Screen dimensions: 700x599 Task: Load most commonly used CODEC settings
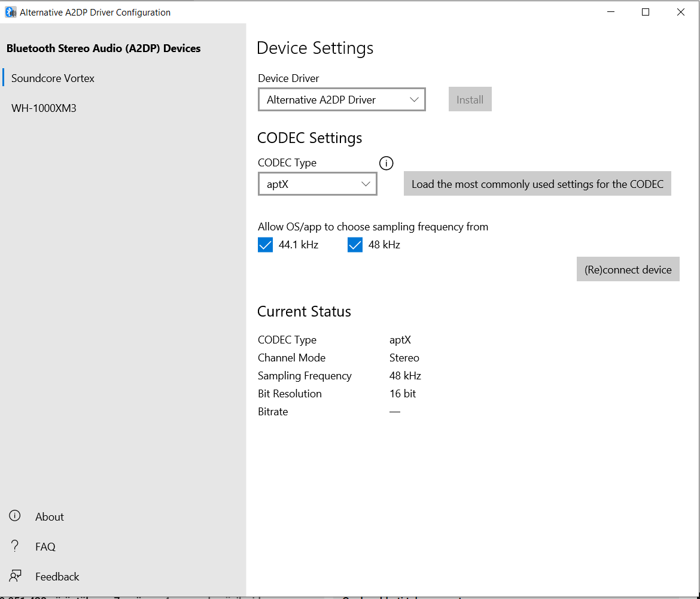tap(537, 184)
